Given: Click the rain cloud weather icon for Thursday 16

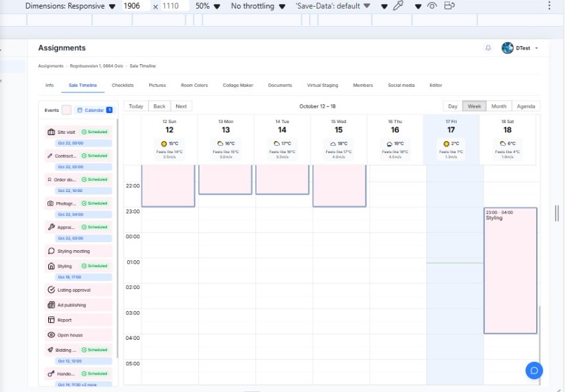Looking at the screenshot, I should (390, 144).
